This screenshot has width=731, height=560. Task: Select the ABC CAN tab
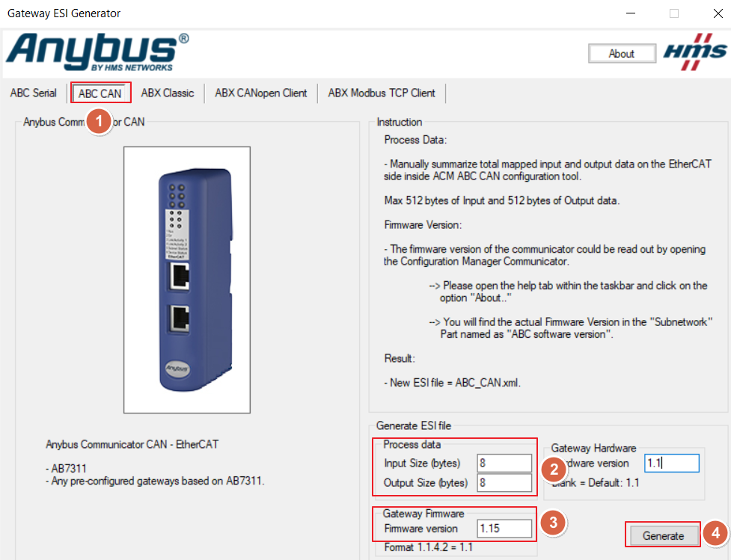point(100,93)
